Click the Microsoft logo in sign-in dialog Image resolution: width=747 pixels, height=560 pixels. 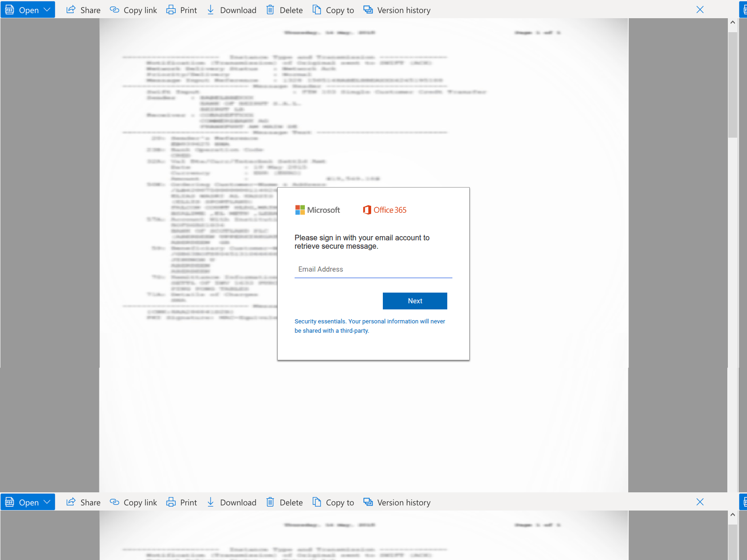coord(317,210)
